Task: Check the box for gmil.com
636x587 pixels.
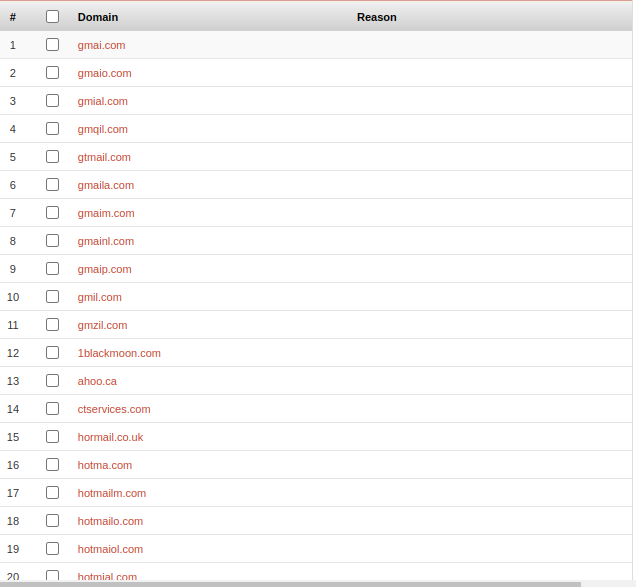Action: click(52, 297)
